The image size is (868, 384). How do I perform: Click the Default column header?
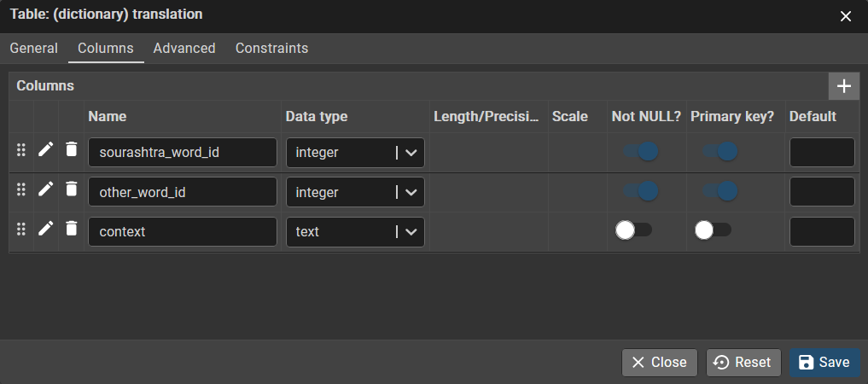point(813,116)
